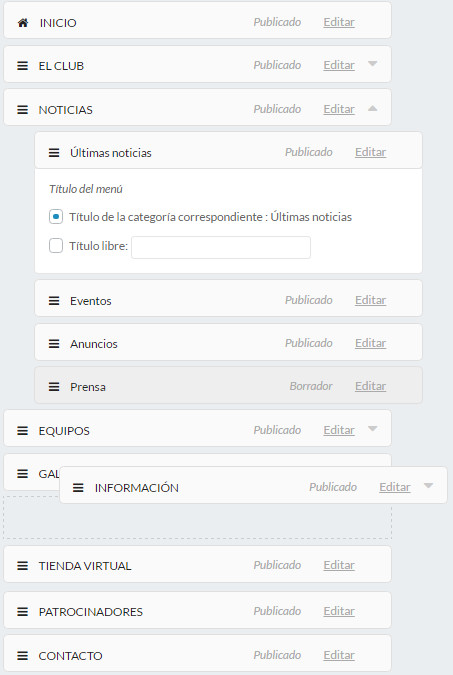Click the drag handle of INFORMACIÓN item
453x675 pixels.
(x=78, y=488)
